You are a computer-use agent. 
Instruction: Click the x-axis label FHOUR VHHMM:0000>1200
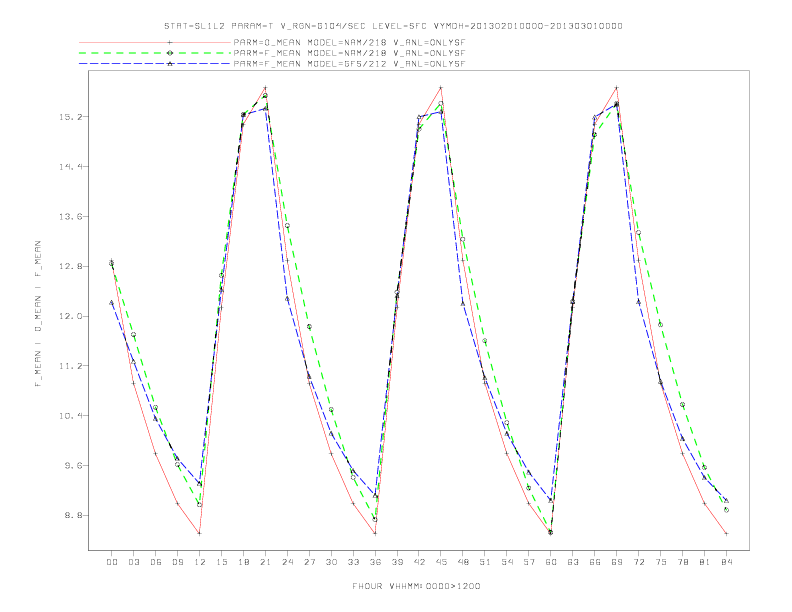[416, 586]
